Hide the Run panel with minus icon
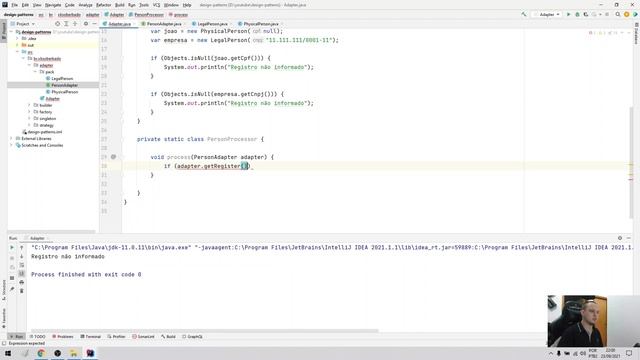Image resolution: width=640 pixels, height=360 pixels. point(629,238)
